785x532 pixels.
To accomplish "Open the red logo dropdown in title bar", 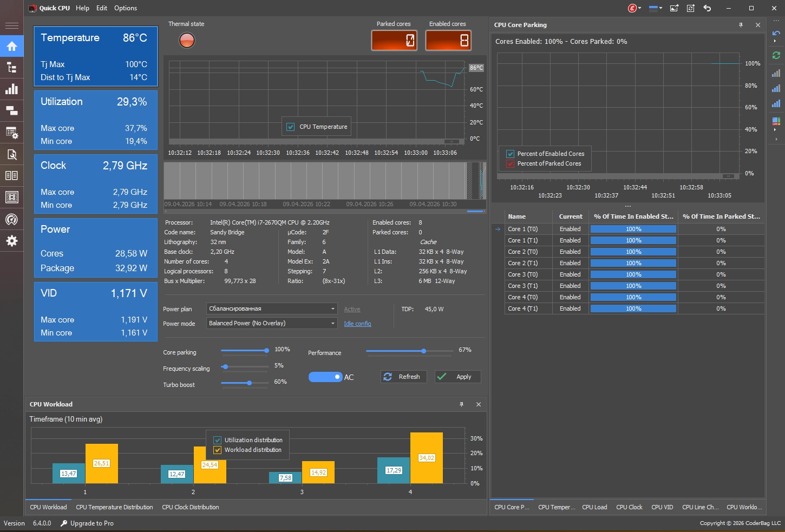I will point(634,8).
